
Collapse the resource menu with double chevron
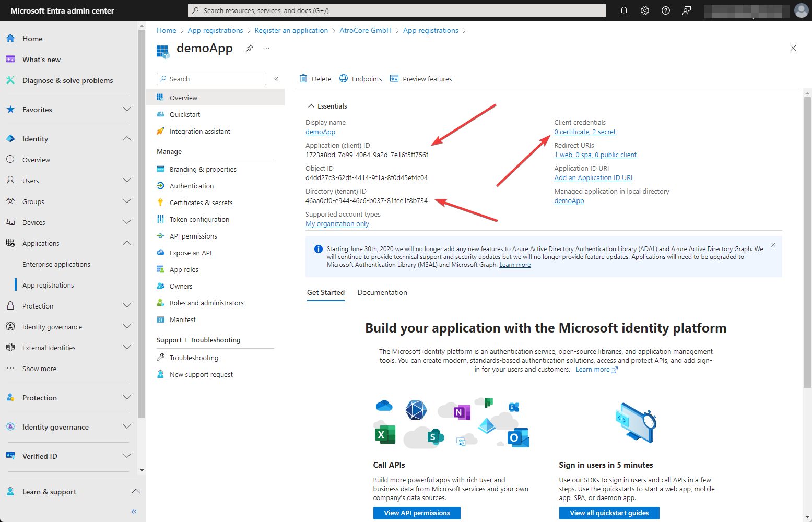tap(276, 79)
